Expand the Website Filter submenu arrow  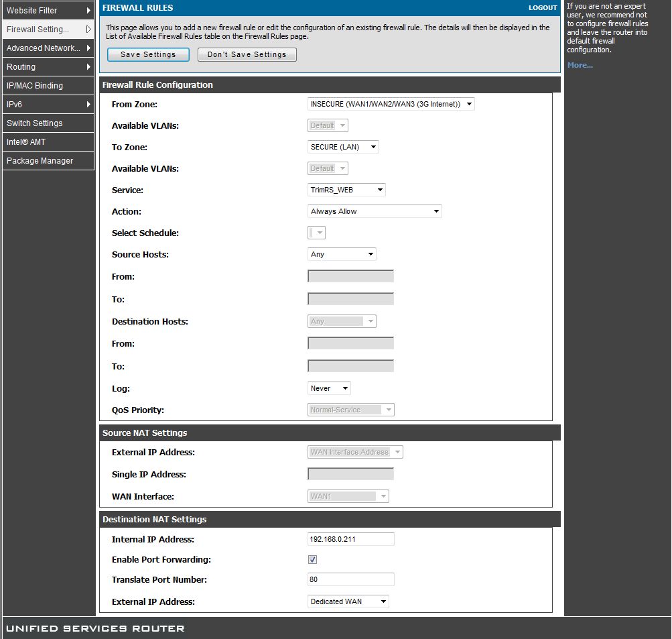click(88, 11)
